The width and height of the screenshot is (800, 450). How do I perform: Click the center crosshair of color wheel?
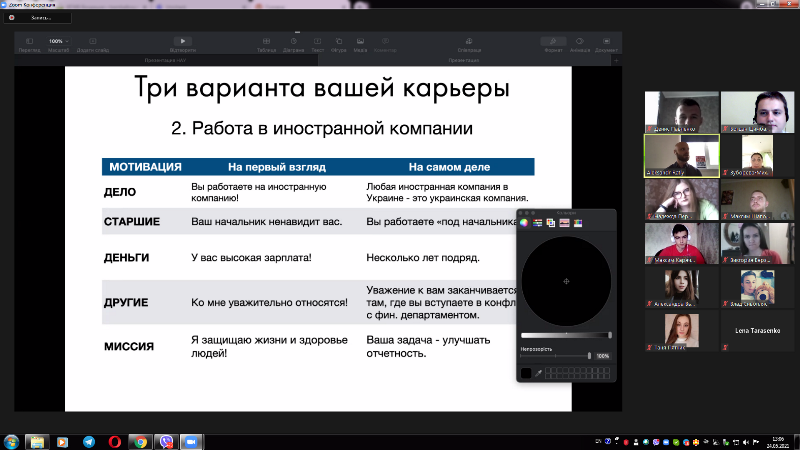(566, 281)
